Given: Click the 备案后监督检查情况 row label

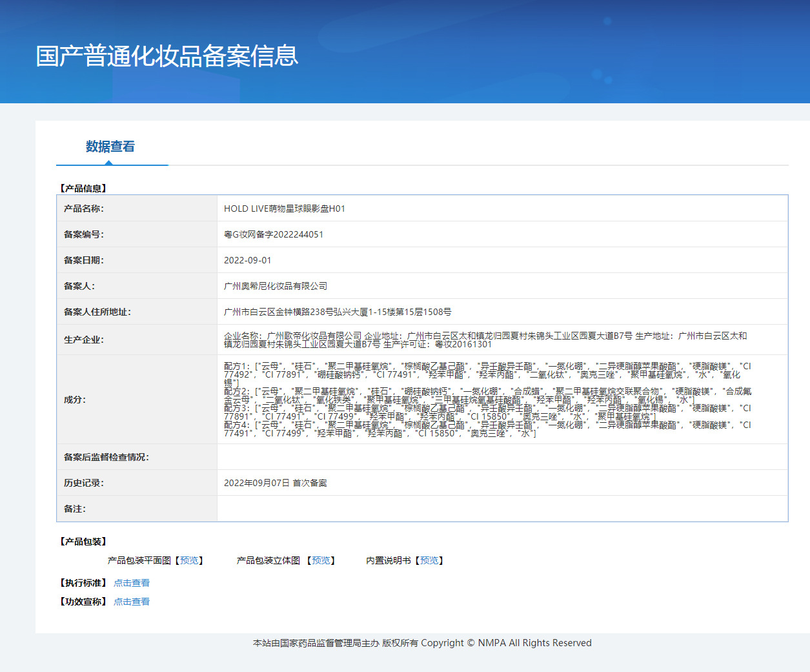Looking at the screenshot, I should click(106, 457).
